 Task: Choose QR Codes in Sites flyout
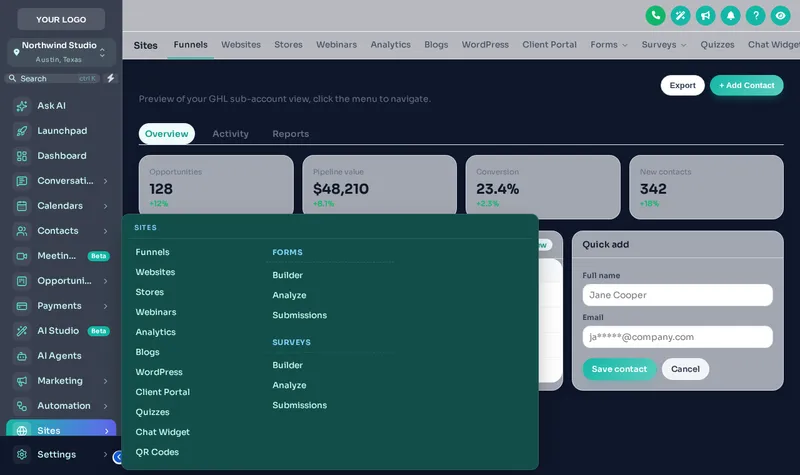click(x=157, y=452)
